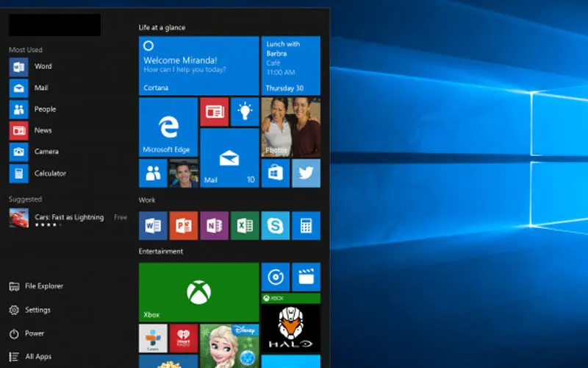This screenshot has height=368, width=588.
Task: Open the lightbulb Get Started tile
Action: [245, 112]
